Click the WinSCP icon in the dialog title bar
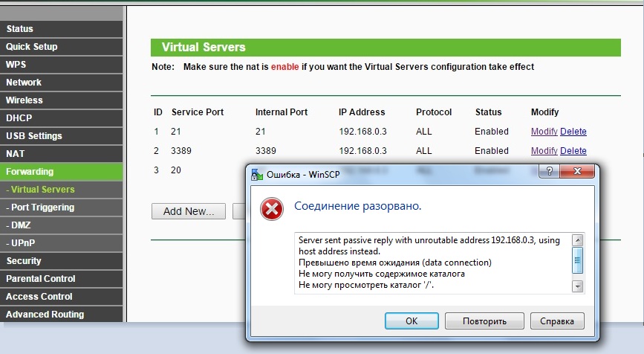Viewport: 644px width, 354px height. pyautogui.click(x=257, y=175)
